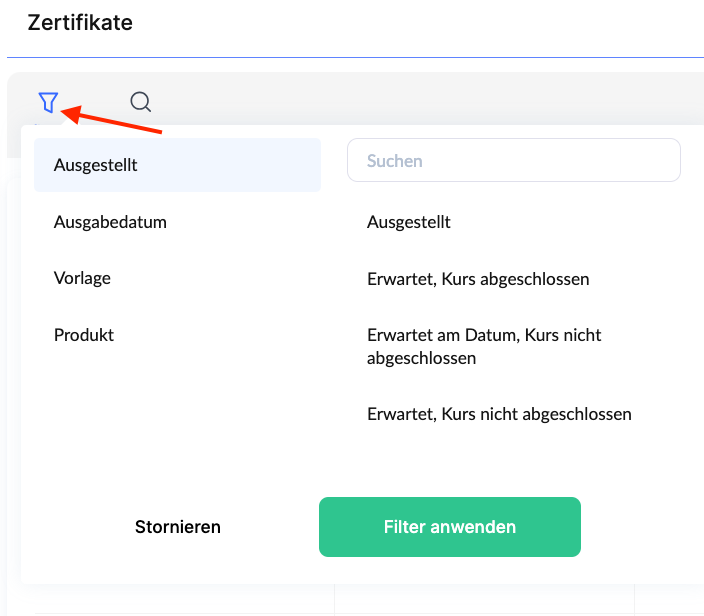Click the Zertifikate page heading

[80, 22]
